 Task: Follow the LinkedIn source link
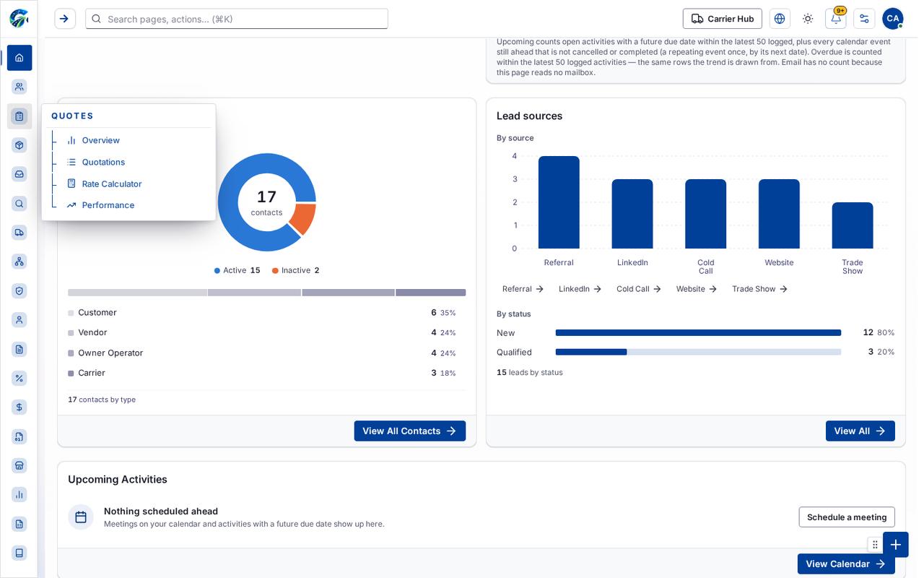click(x=580, y=289)
